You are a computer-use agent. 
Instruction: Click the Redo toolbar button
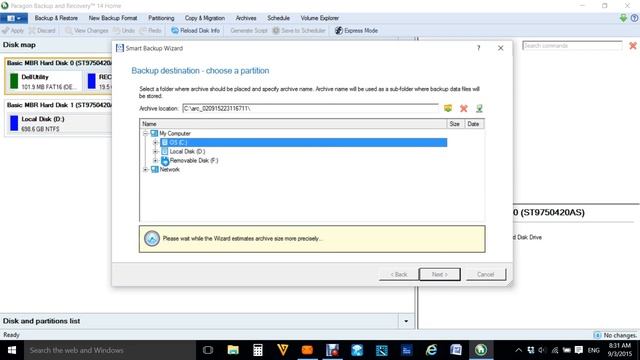pyautogui.click(x=151, y=31)
